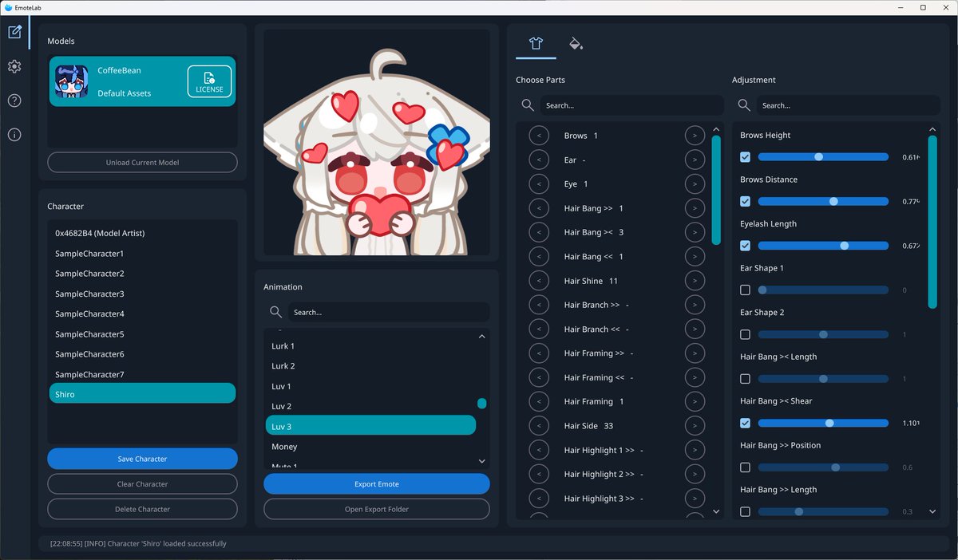Uncheck the Eyelash Length checkbox
Image resolution: width=958 pixels, height=560 pixels.
click(745, 246)
